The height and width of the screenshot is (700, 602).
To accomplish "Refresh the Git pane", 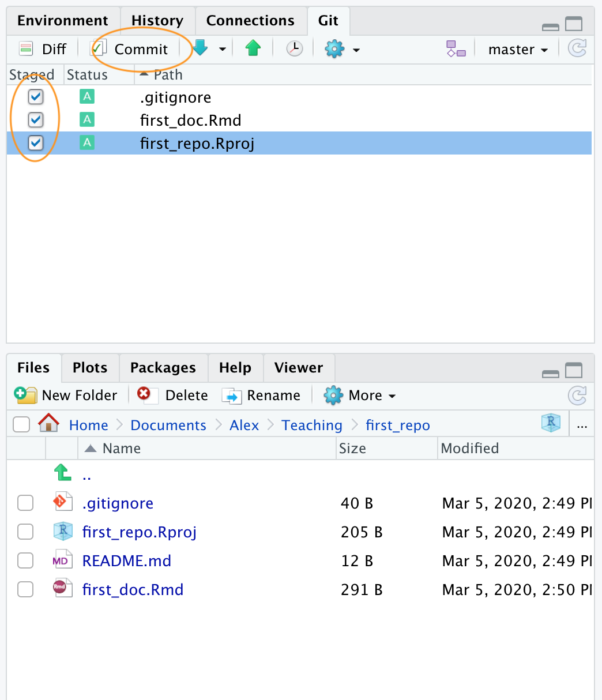I will [577, 49].
